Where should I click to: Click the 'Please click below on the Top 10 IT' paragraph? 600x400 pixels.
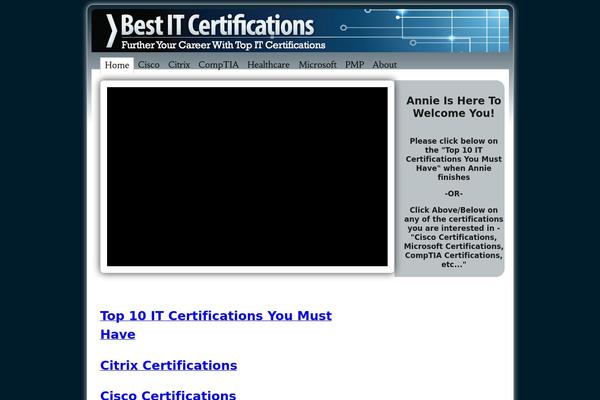tap(453, 159)
